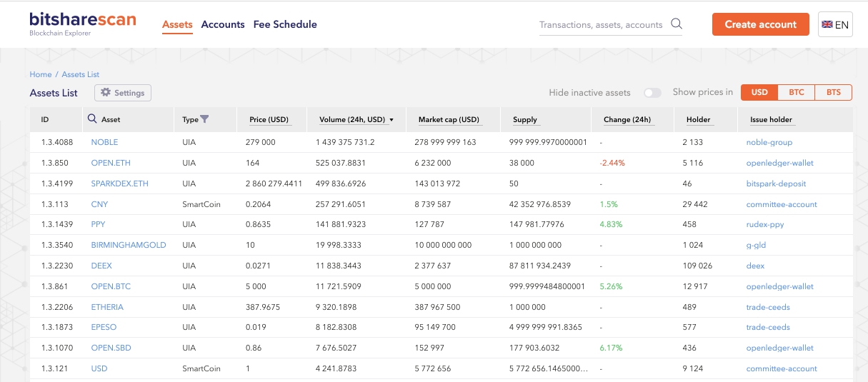Sort by Issue holder column header
This screenshot has height=382, width=868.
tap(771, 119)
